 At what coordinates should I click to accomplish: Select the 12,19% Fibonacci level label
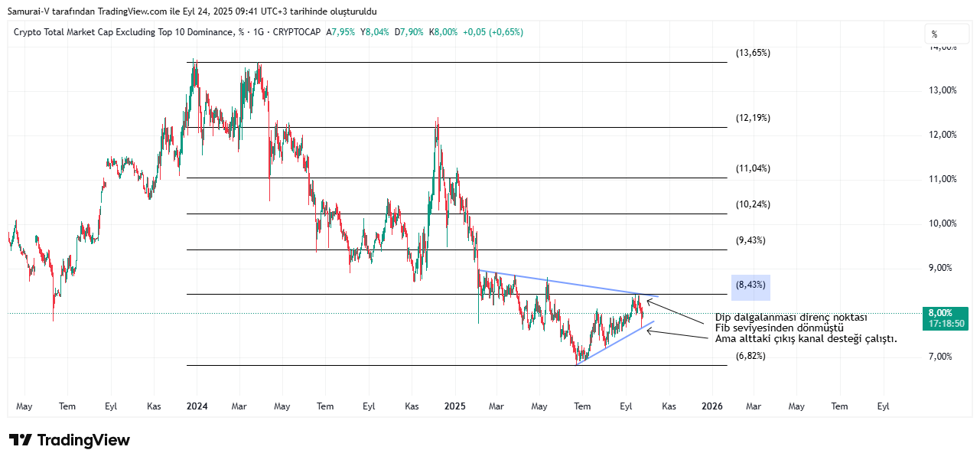(753, 118)
